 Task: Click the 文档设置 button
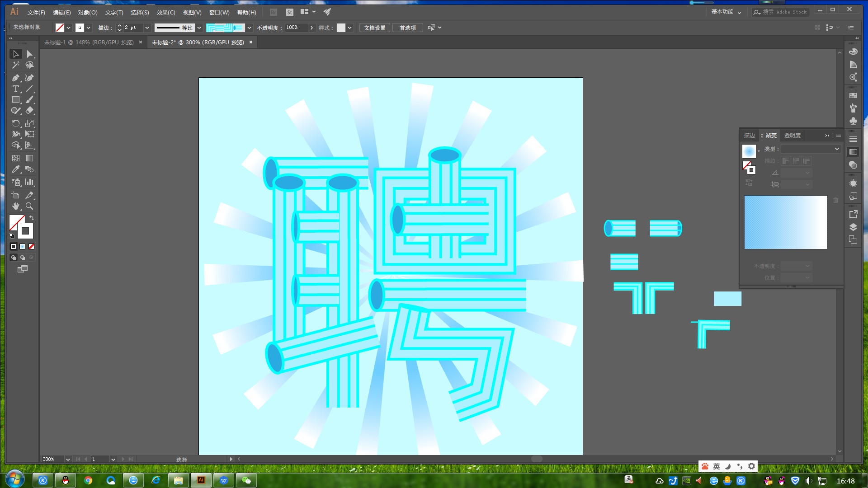(375, 28)
